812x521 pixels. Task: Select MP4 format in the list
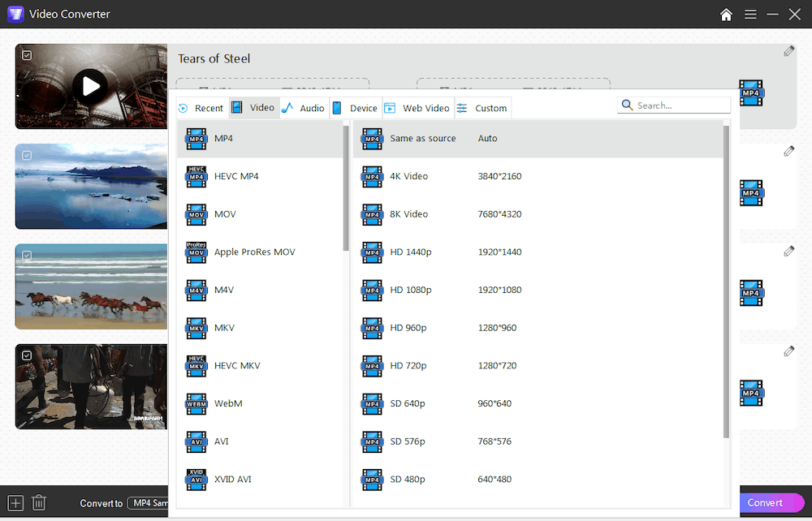tap(260, 139)
